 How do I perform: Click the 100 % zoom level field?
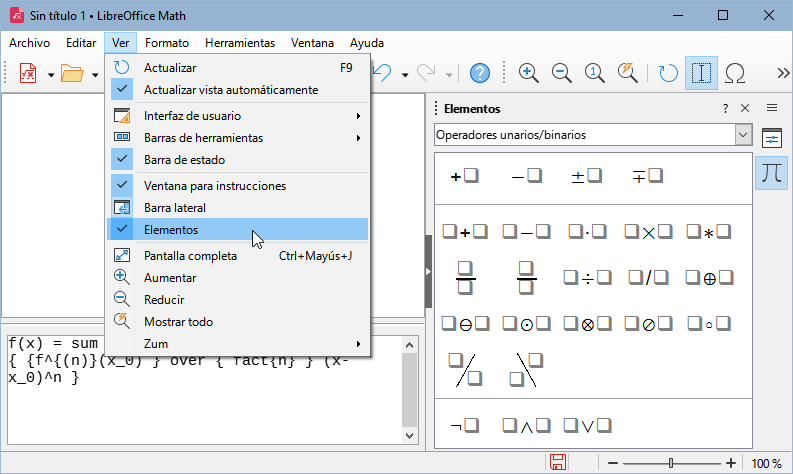pyautogui.click(x=766, y=463)
